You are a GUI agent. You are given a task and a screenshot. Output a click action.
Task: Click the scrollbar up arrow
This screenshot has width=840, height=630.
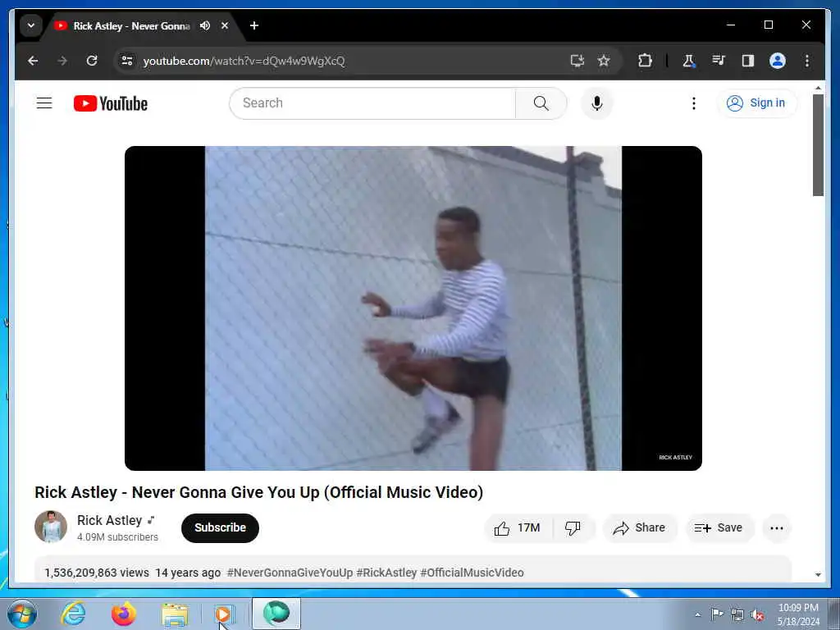pos(818,87)
